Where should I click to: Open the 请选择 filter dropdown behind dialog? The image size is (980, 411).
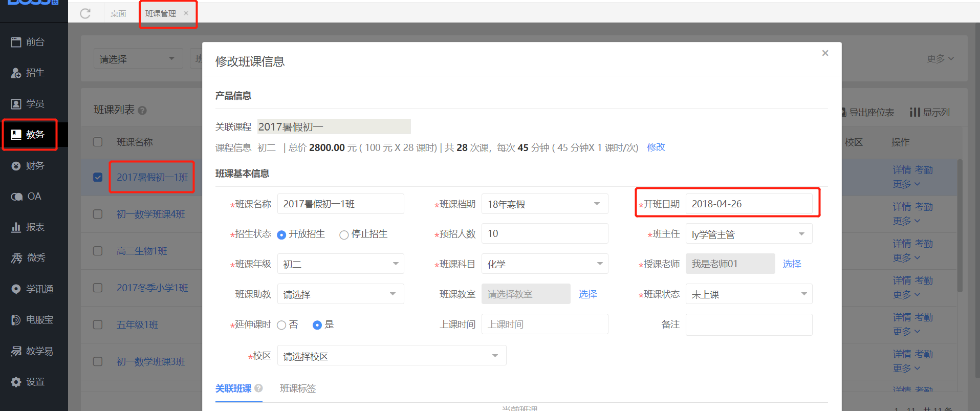click(138, 59)
